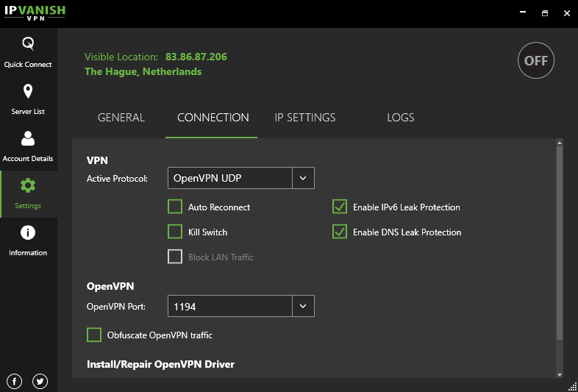Open the Server List pin icon
Image resolution: width=578 pixels, height=392 pixels.
coord(28,91)
